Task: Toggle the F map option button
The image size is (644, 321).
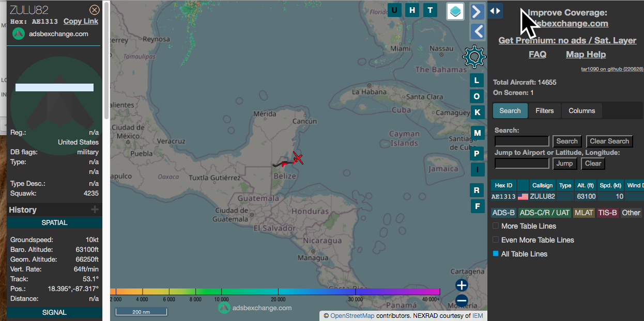Action: tap(477, 206)
